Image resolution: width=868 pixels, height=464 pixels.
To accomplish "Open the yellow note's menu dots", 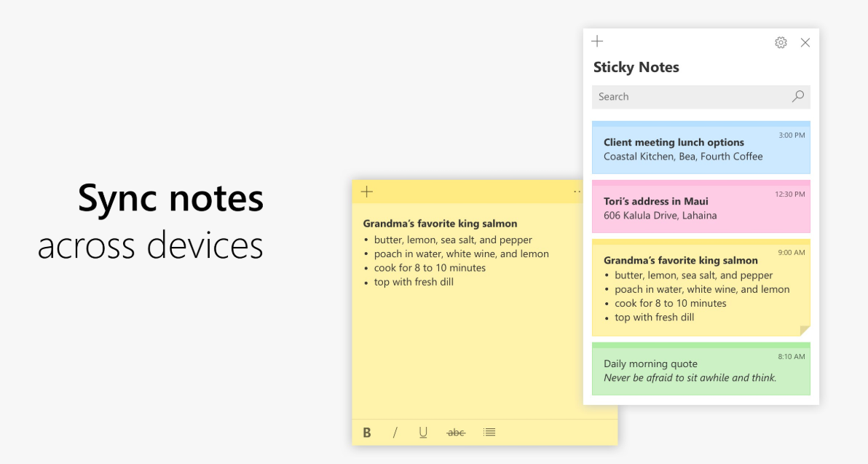I will 577,192.
